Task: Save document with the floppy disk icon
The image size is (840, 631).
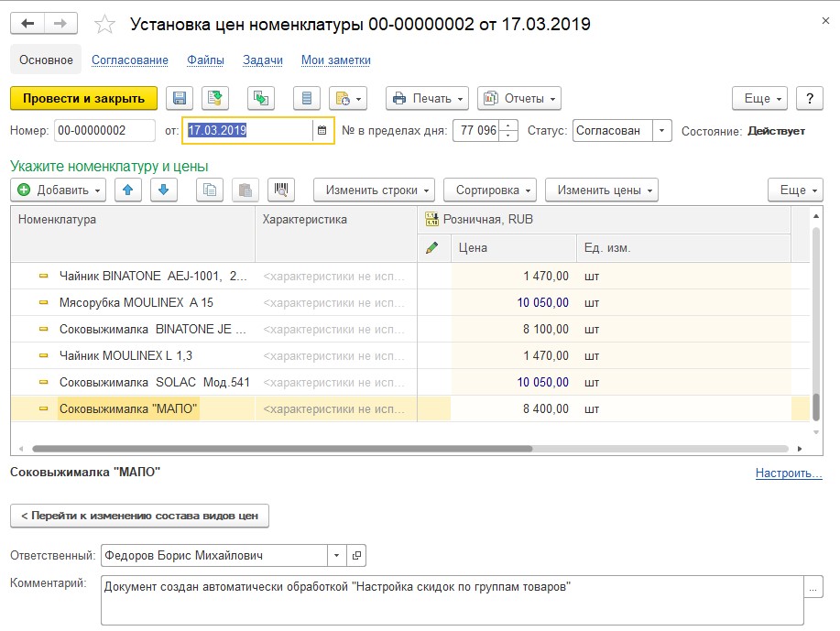Action: pyautogui.click(x=180, y=99)
